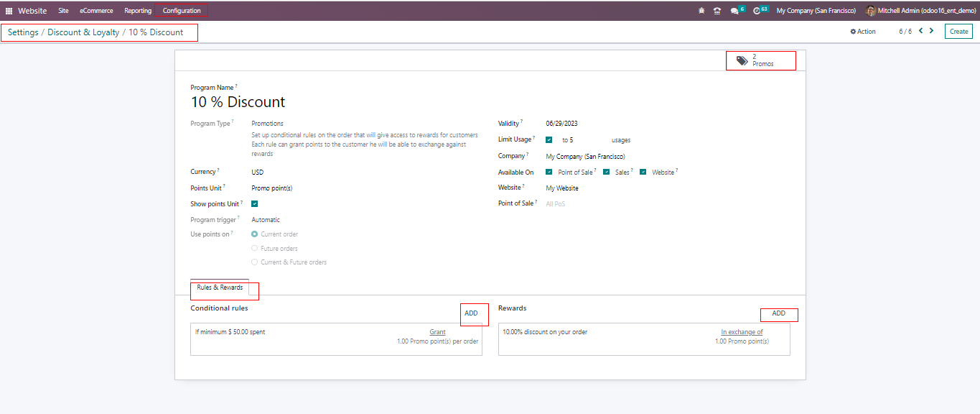Image resolution: width=980 pixels, height=414 pixels.
Task: Click the Validity date field
Action: 561,124
